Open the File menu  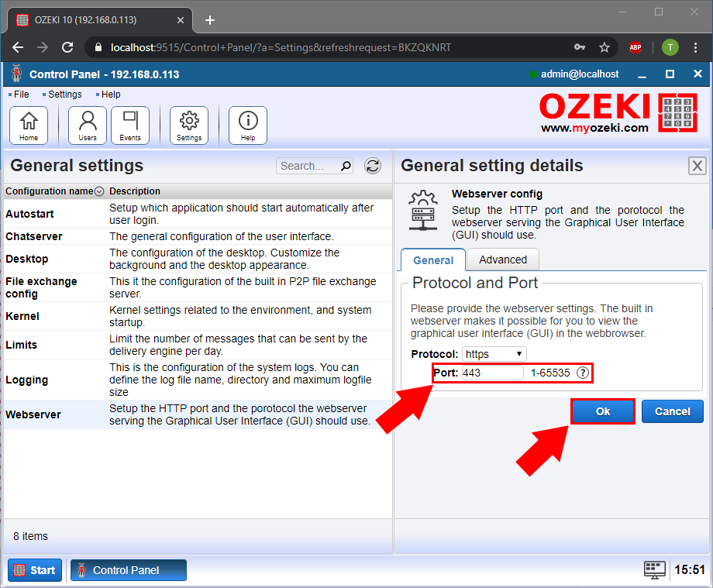click(21, 95)
